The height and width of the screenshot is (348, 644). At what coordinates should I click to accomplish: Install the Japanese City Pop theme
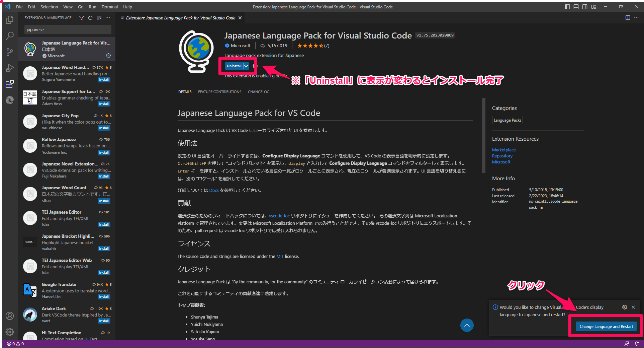click(x=104, y=128)
